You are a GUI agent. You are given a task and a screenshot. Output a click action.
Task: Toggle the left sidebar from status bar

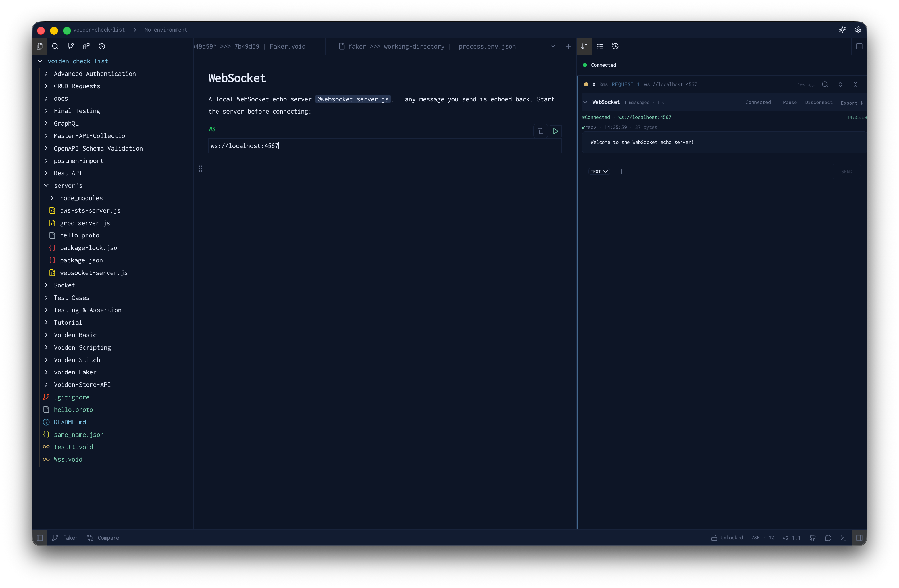tap(40, 538)
